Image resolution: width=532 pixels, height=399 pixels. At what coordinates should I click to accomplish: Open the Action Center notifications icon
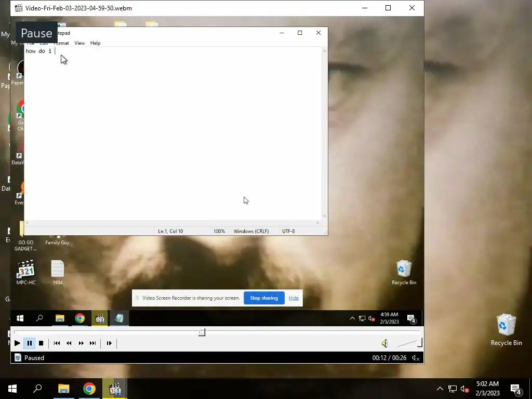516,389
